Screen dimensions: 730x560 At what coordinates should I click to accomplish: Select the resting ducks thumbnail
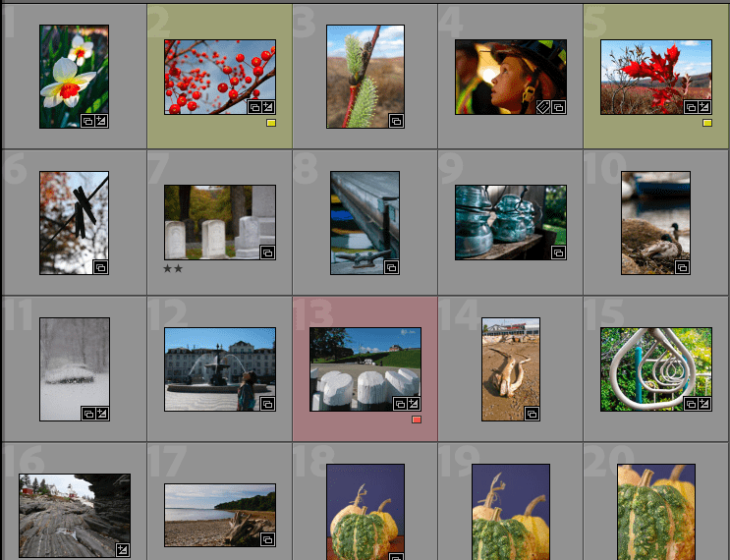[655, 223]
